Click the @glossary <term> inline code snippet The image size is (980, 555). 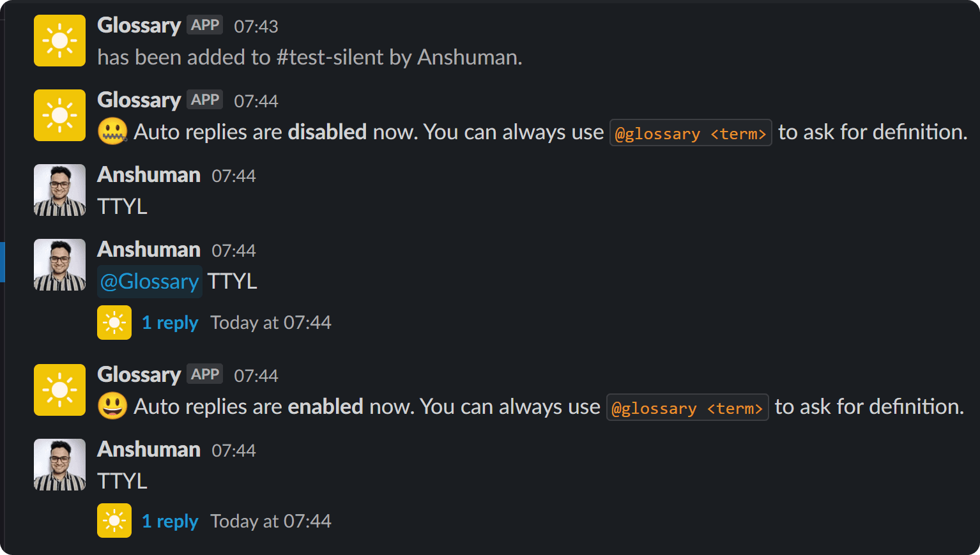pyautogui.click(x=690, y=133)
